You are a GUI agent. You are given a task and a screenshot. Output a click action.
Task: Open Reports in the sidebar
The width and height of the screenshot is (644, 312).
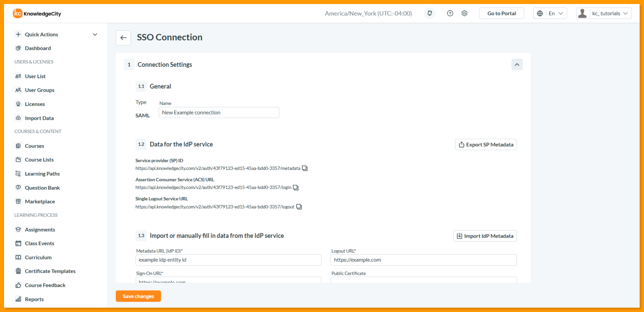pyautogui.click(x=34, y=299)
